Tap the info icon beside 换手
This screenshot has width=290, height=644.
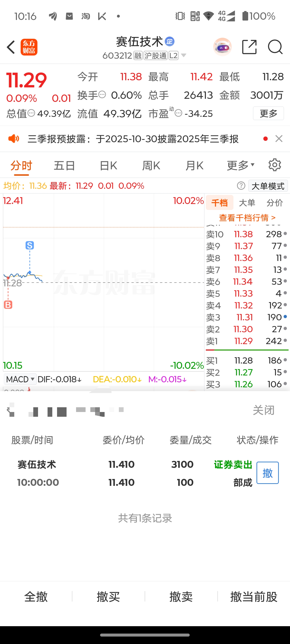tap(102, 95)
